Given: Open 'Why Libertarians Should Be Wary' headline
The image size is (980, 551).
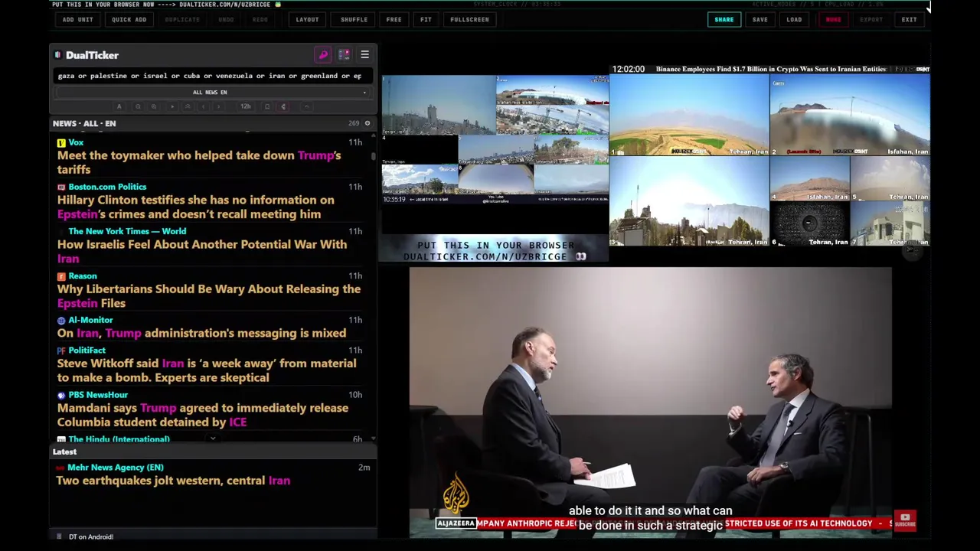Looking at the screenshot, I should click(x=209, y=295).
